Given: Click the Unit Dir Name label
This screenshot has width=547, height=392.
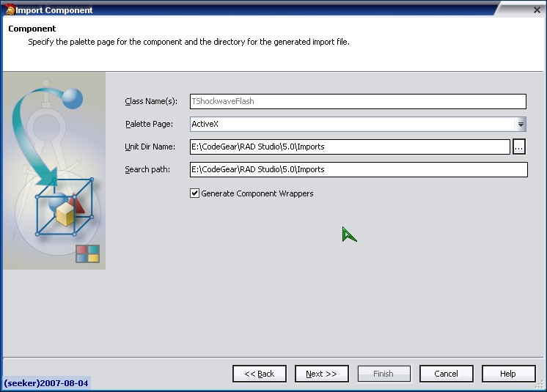Looking at the screenshot, I should pyautogui.click(x=150, y=147).
